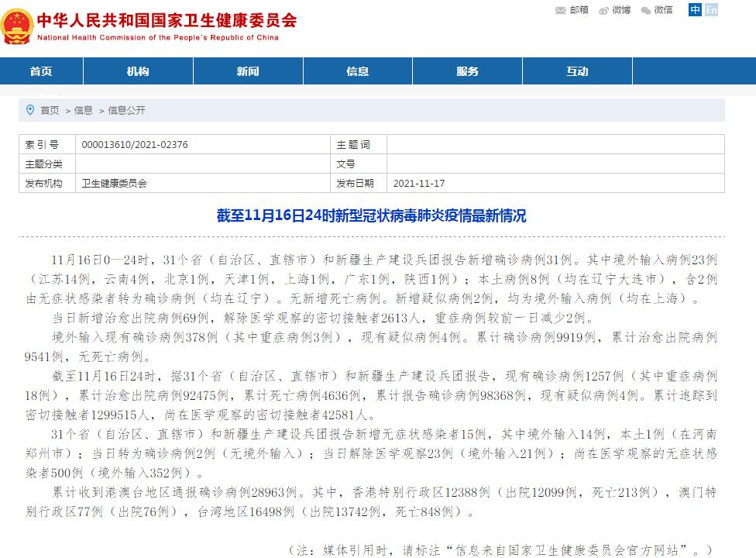Switch language to 中 (Chinese)
The height and width of the screenshot is (558, 756).
click(x=695, y=9)
